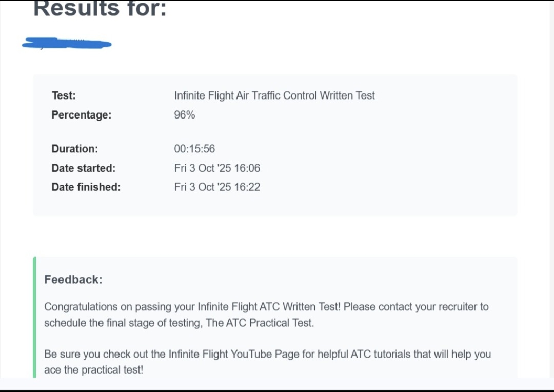Click the 96% score value

pos(185,115)
